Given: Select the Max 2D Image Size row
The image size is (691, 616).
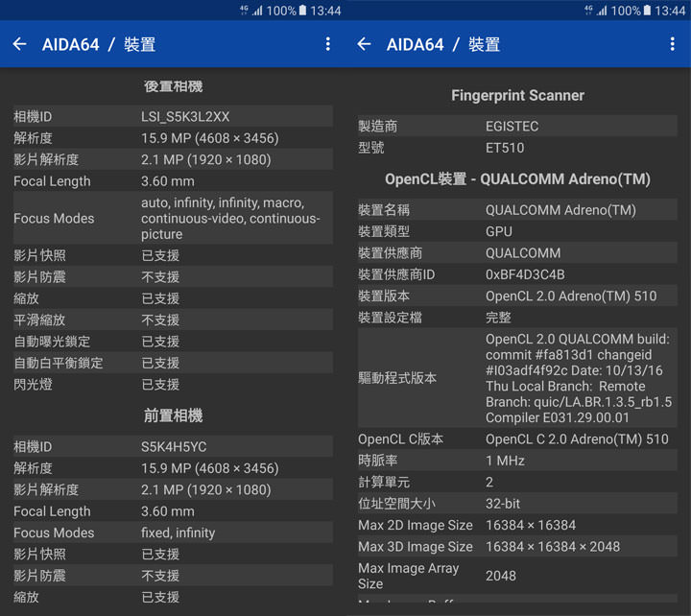Looking at the screenshot, I should 517,525.
